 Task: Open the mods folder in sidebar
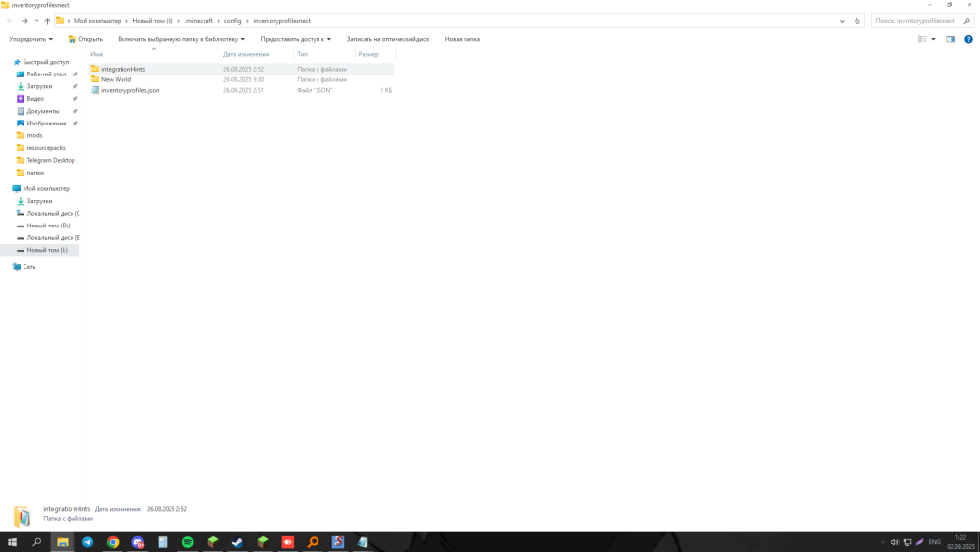[x=34, y=135]
